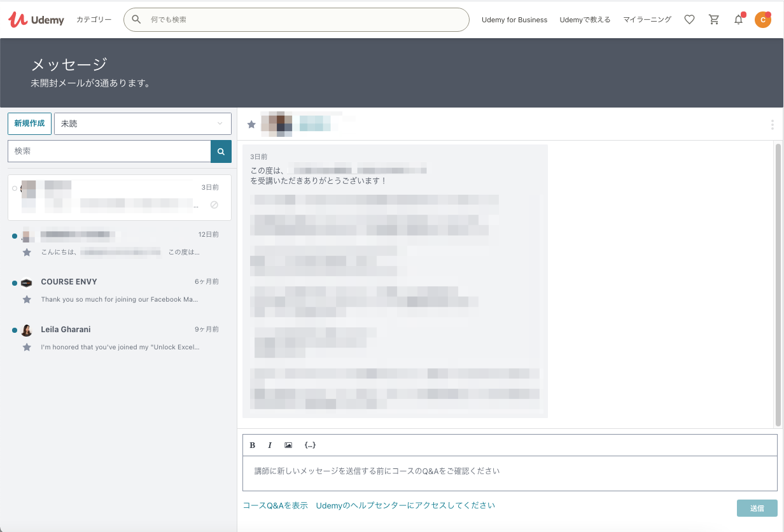Click the message search magnifier button
The width and height of the screenshot is (784, 532).
coord(221,151)
